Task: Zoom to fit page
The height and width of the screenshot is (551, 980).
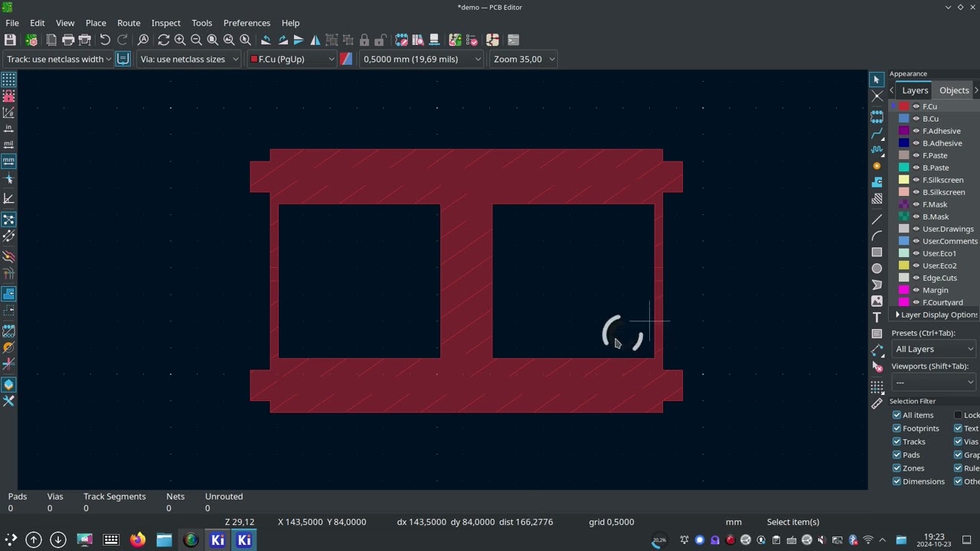Action: [x=212, y=40]
